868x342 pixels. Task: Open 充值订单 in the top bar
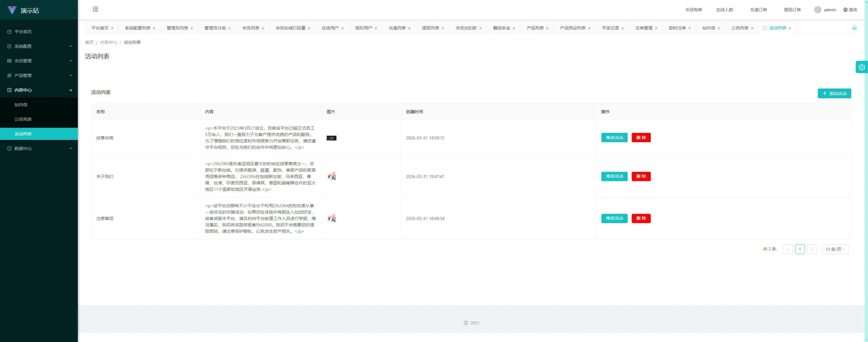pos(758,10)
